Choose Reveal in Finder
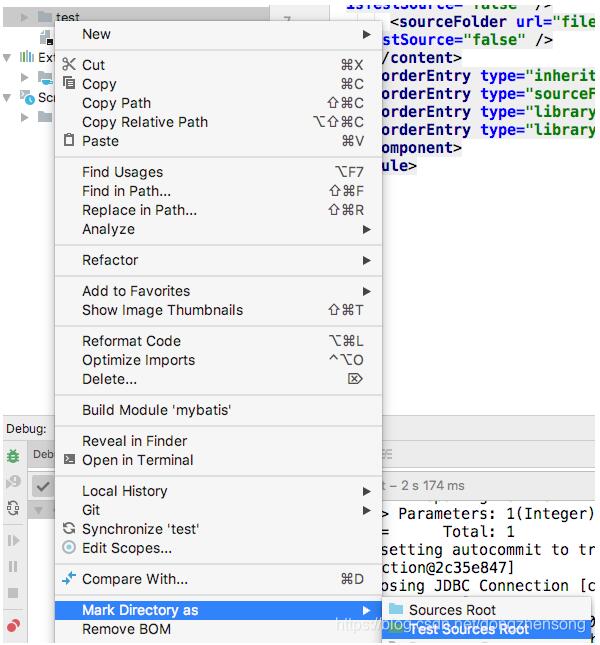 (134, 441)
